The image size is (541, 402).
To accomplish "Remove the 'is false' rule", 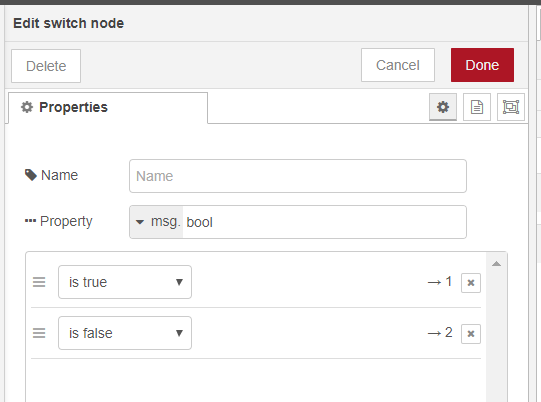I will point(471,334).
